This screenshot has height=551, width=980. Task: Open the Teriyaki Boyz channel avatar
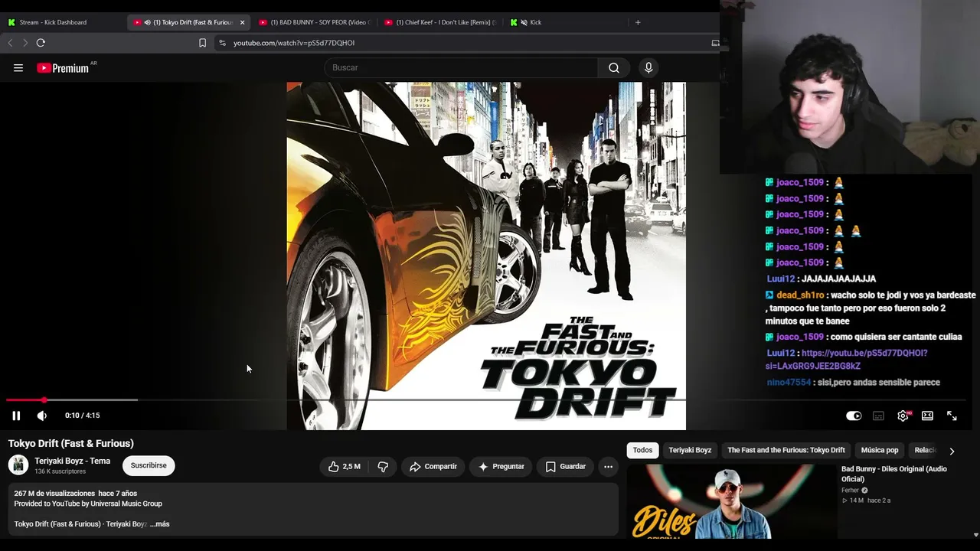pos(18,465)
